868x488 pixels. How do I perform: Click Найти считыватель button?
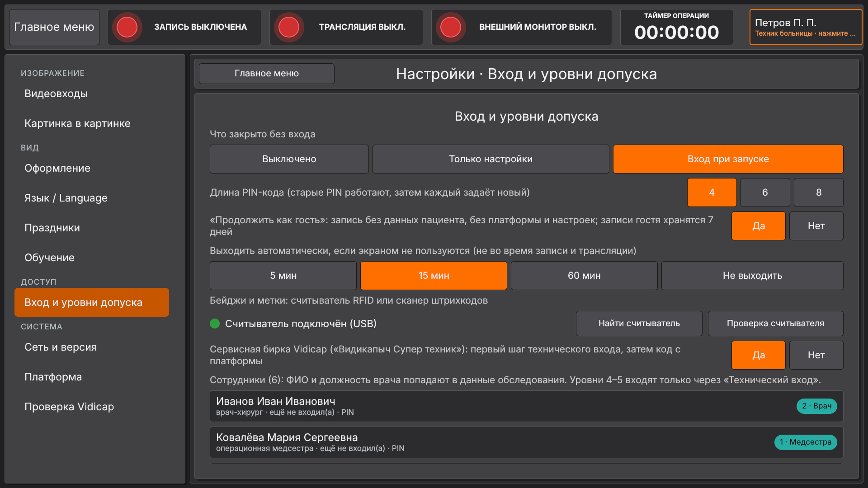point(639,324)
